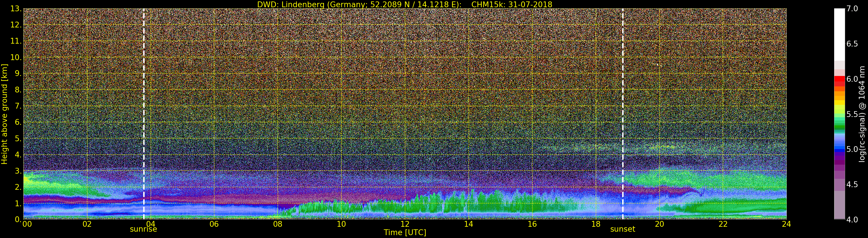Viewport: 868px width, 238px height.
Task: Click the '2.' height tick label
Action: pos(18,187)
